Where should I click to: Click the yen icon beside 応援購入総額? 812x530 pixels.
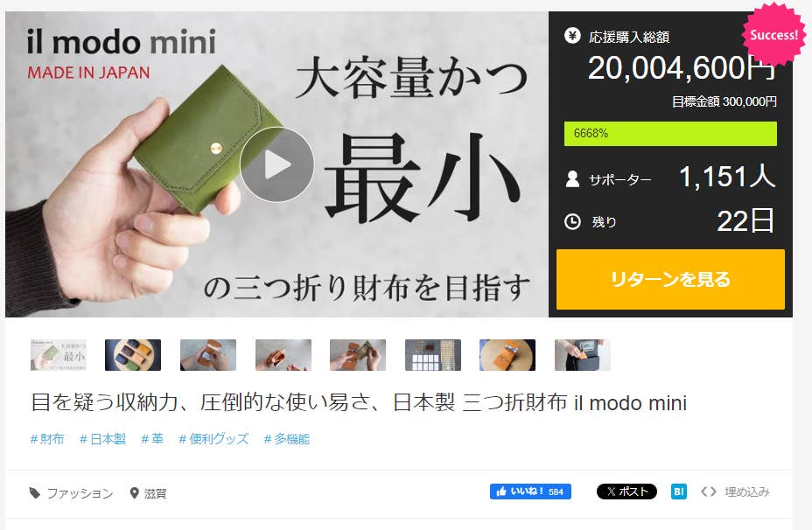pos(572,36)
